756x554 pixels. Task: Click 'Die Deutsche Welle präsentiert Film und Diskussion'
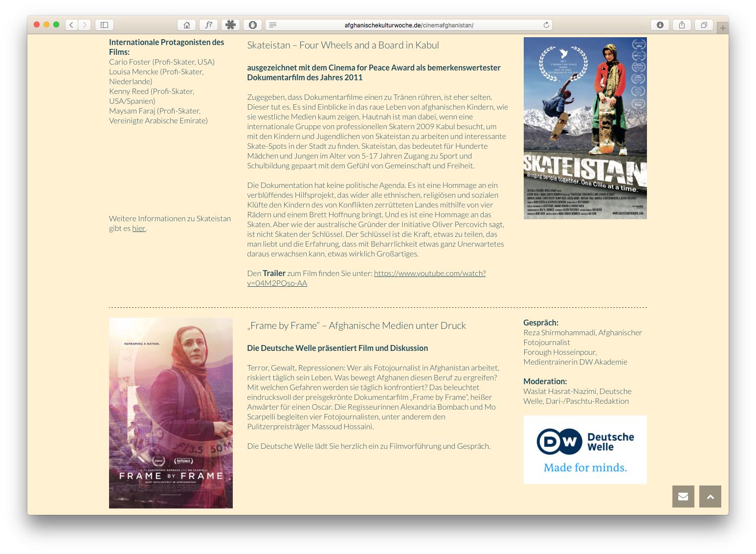337,348
